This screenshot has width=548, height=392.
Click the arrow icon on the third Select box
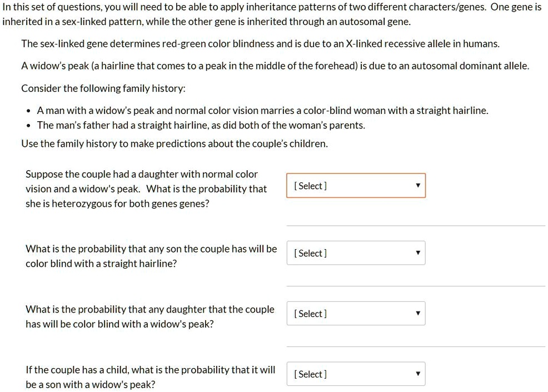(x=418, y=313)
